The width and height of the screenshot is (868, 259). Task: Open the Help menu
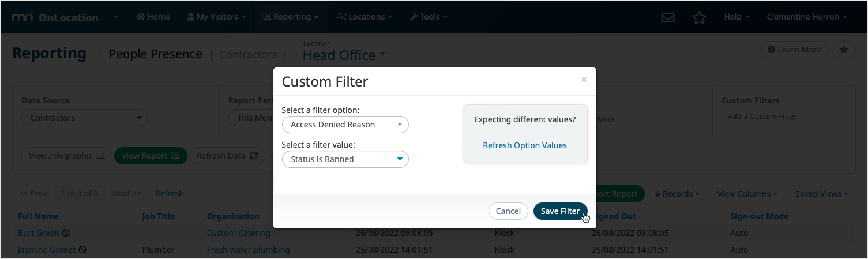click(x=737, y=17)
